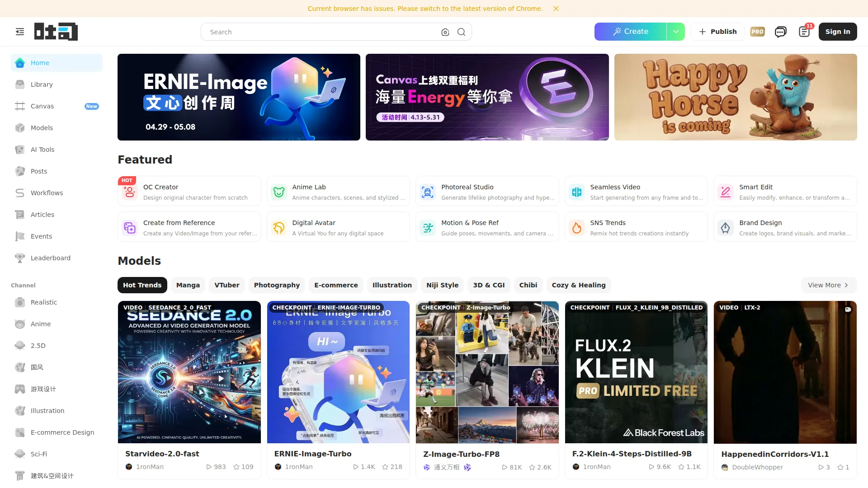Open the ERNIE-Image banner
The height and width of the screenshot is (488, 868).
point(239,97)
